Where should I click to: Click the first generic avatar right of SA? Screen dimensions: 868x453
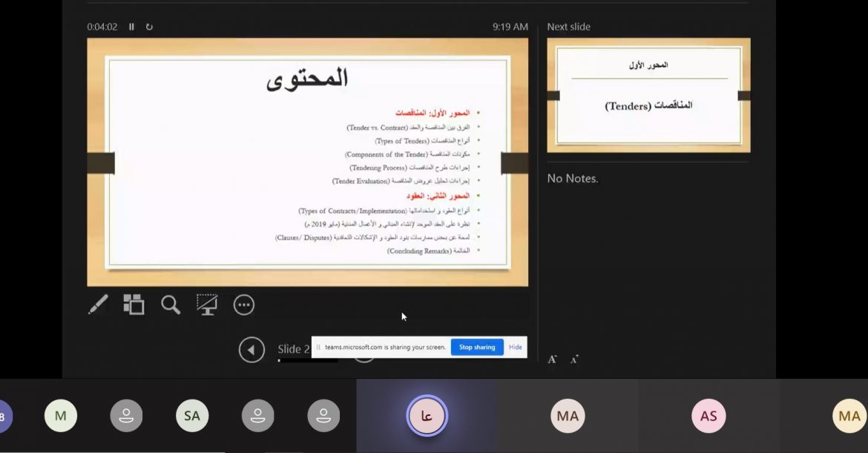pyautogui.click(x=258, y=415)
